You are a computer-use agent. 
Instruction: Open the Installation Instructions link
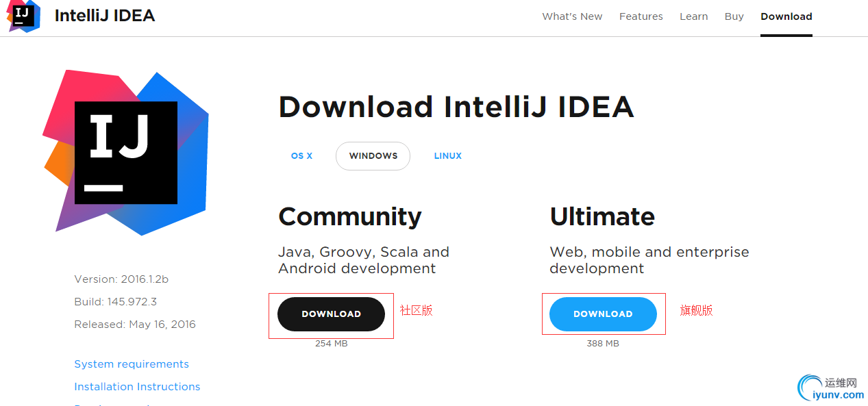click(137, 387)
